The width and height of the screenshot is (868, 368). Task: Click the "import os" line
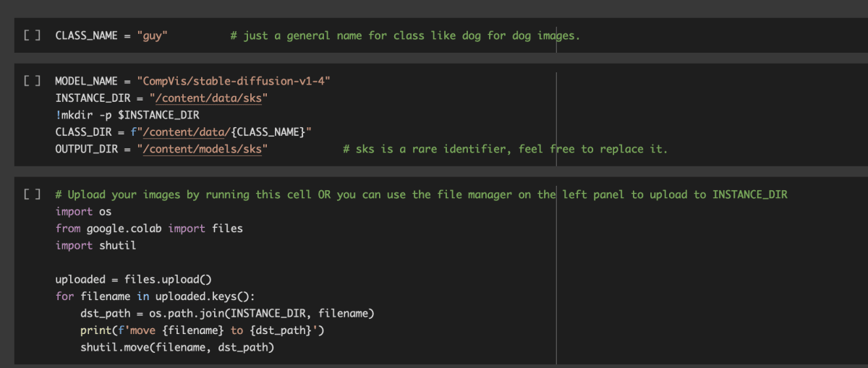[x=83, y=211]
